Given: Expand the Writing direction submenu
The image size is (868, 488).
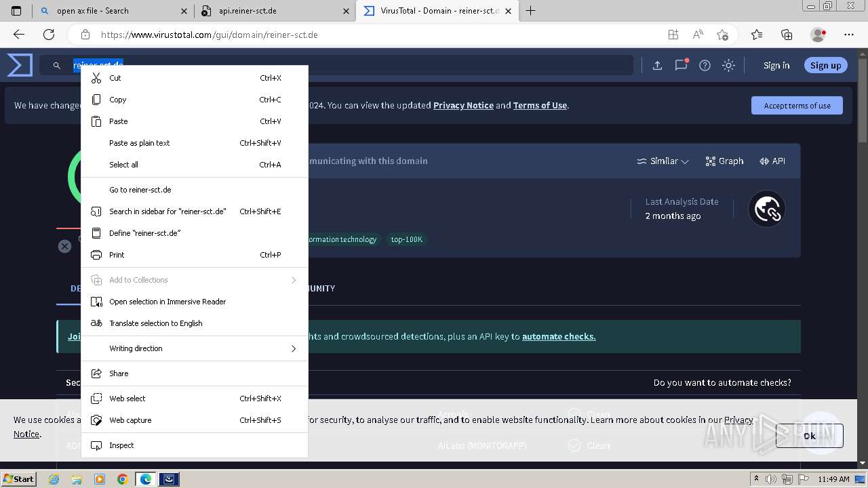Looking at the screenshot, I should pyautogui.click(x=195, y=348).
